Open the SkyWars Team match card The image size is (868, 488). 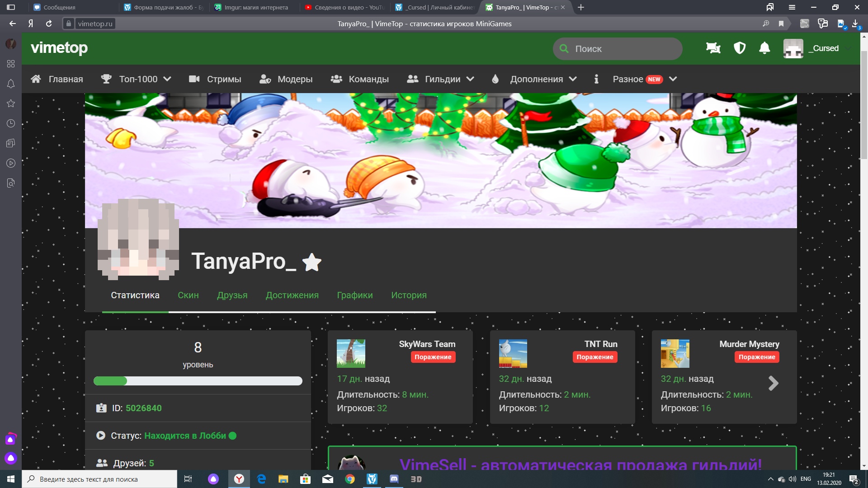coord(400,377)
